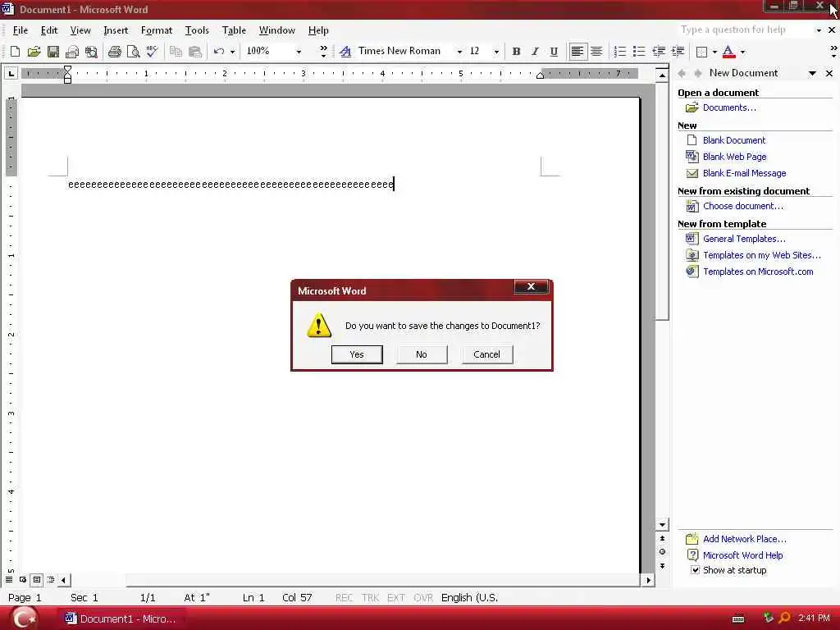This screenshot has width=840, height=630.
Task: Toggle REC macro recording indicator
Action: point(344,597)
